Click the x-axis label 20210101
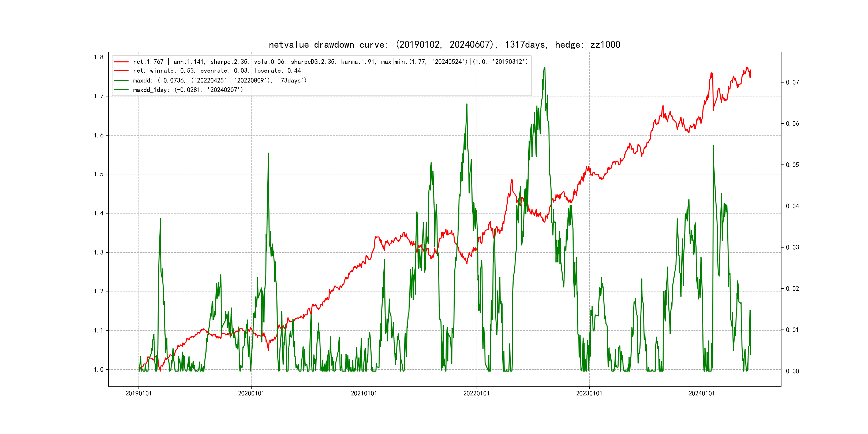868x434 pixels. pyautogui.click(x=364, y=393)
